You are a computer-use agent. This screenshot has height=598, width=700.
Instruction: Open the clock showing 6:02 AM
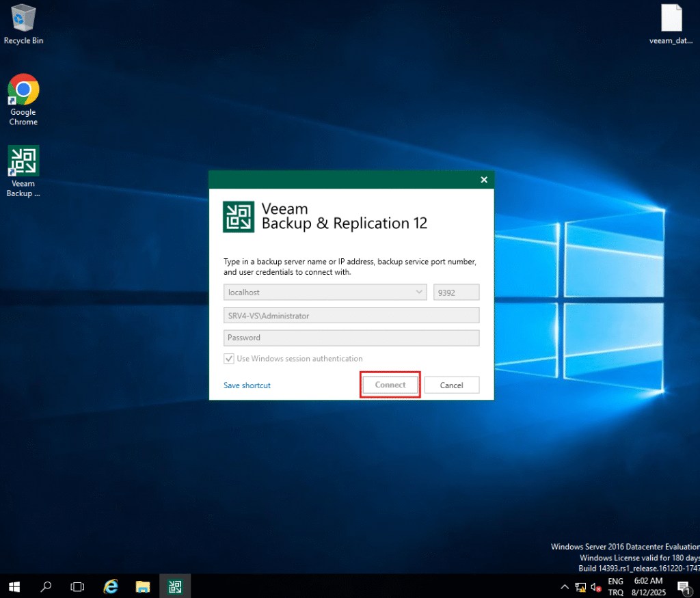649,587
